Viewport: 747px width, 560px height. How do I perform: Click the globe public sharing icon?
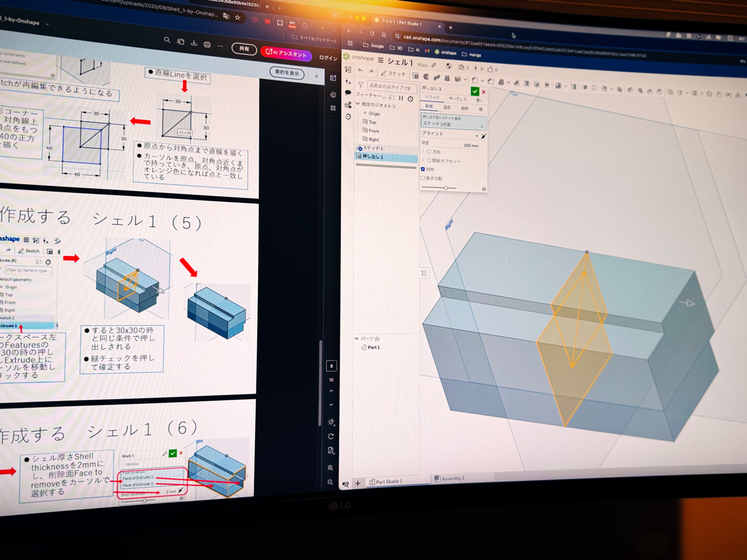(x=449, y=66)
